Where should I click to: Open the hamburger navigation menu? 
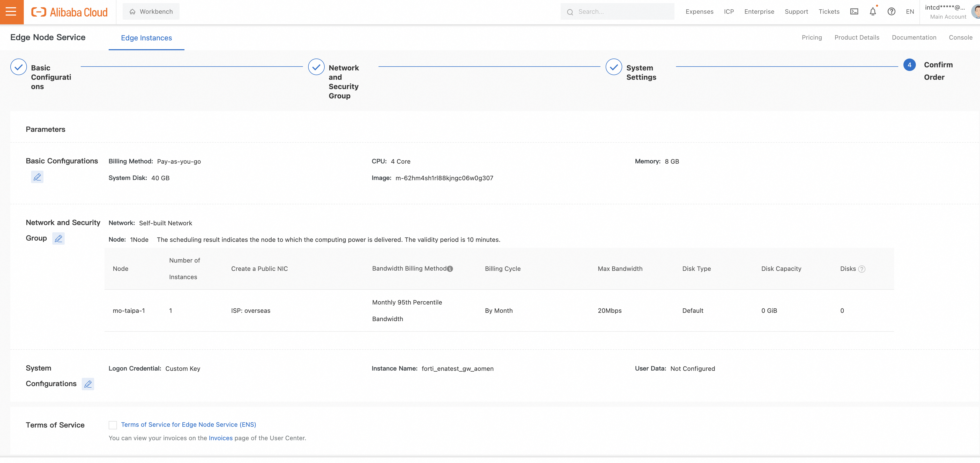[x=11, y=12]
